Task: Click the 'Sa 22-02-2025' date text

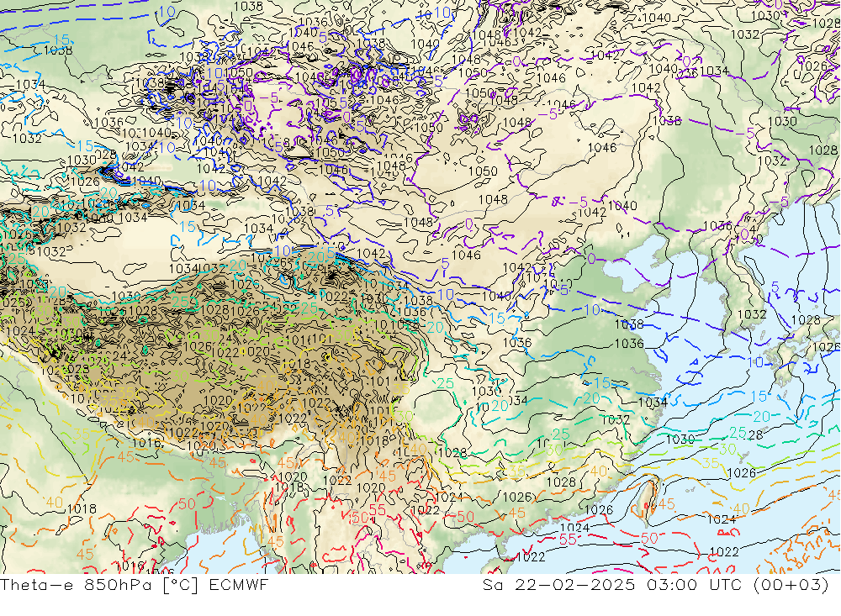Action: pyautogui.click(x=559, y=585)
